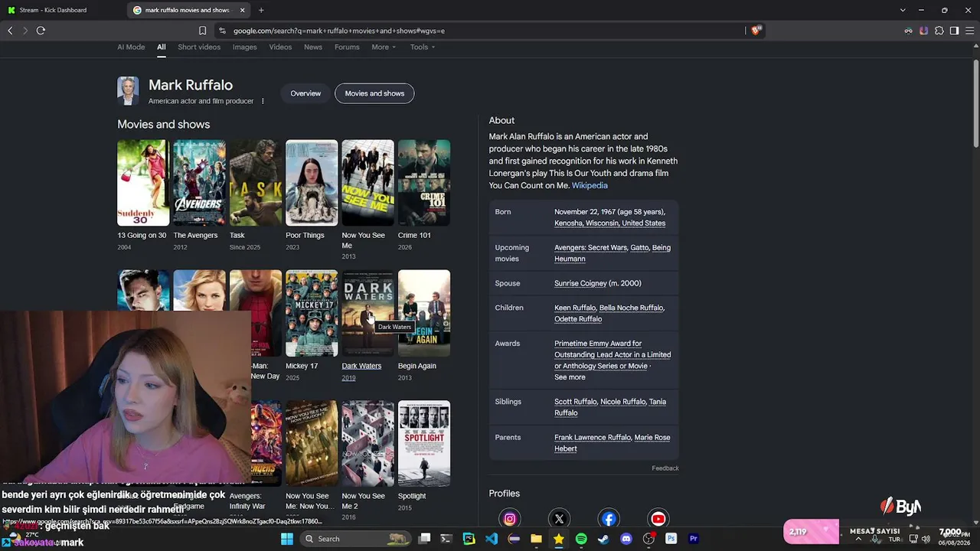Open the Windows Start menu
The image size is (980, 551).
(x=287, y=539)
